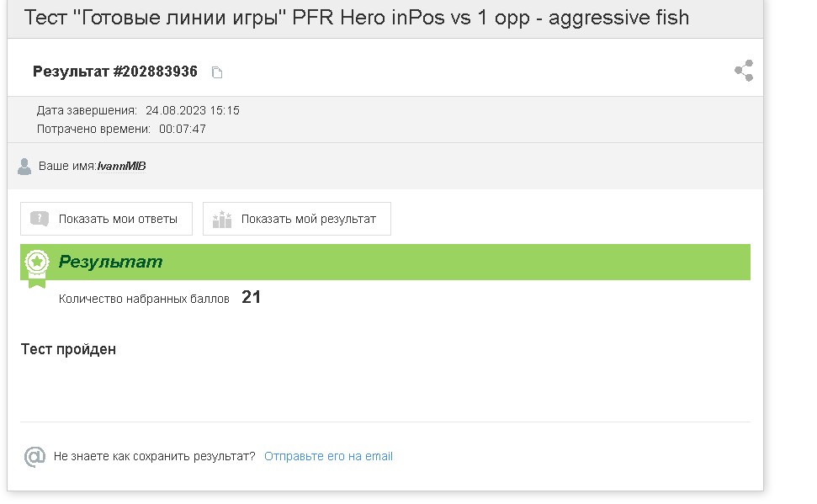Click the completion date 24.08.2023 15:15
Screen dimensions: 817x504
pos(193,110)
